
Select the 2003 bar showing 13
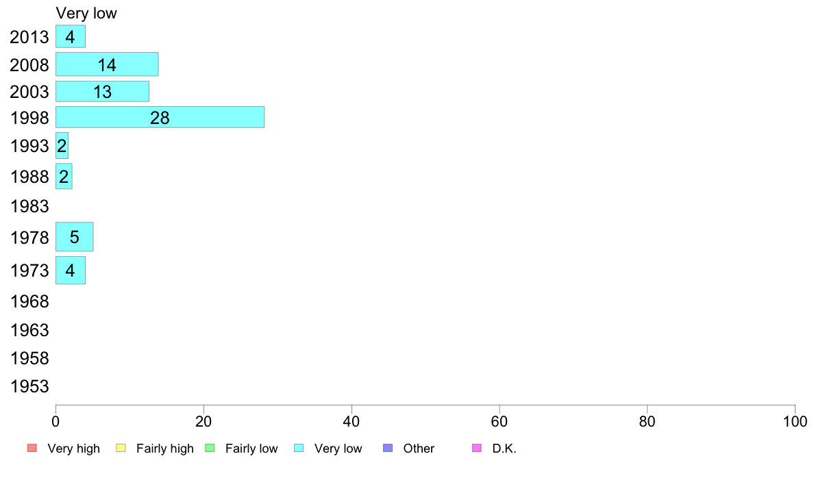point(102,91)
